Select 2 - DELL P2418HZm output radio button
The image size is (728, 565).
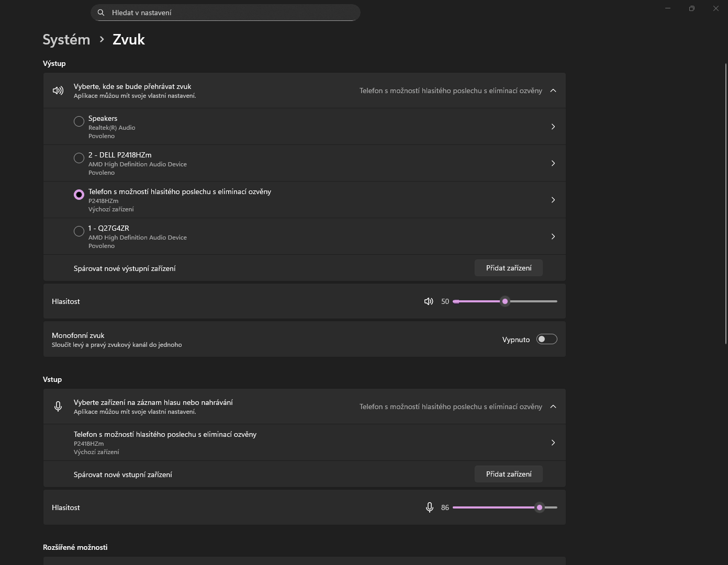[x=79, y=158]
